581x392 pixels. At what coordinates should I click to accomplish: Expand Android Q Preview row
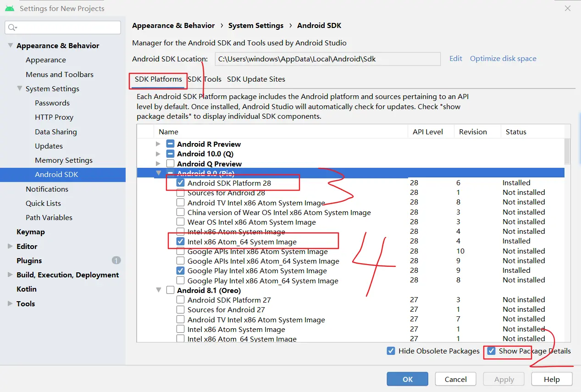[x=158, y=164]
